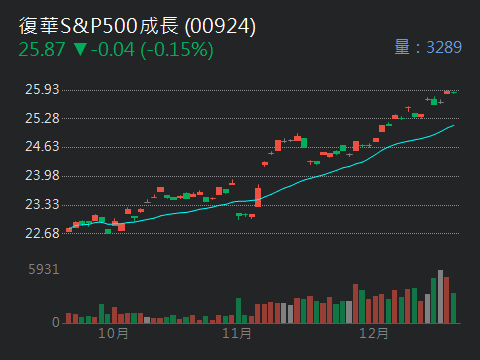Viewport: 480px width, 360px height.
Task: Click the price change -0.04 (-0.15%)
Action: click(152, 50)
